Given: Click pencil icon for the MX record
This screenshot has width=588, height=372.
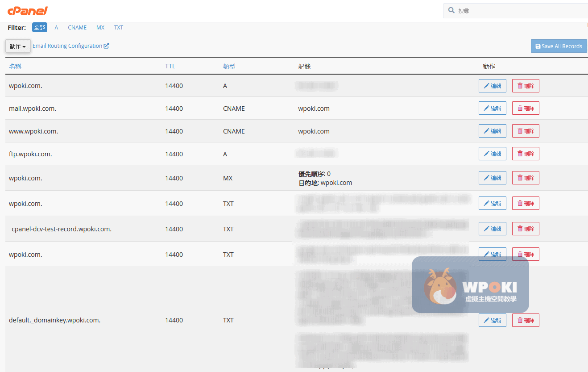Looking at the screenshot, I should coord(487,178).
